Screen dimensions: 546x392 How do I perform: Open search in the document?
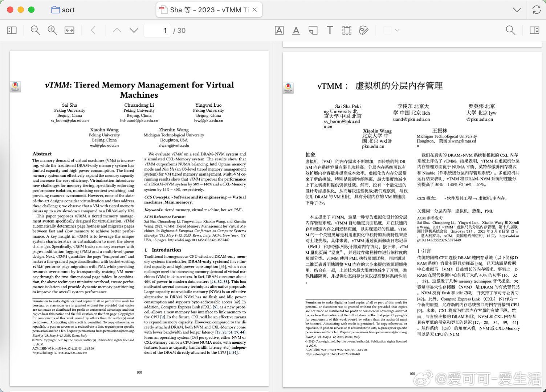click(x=510, y=30)
